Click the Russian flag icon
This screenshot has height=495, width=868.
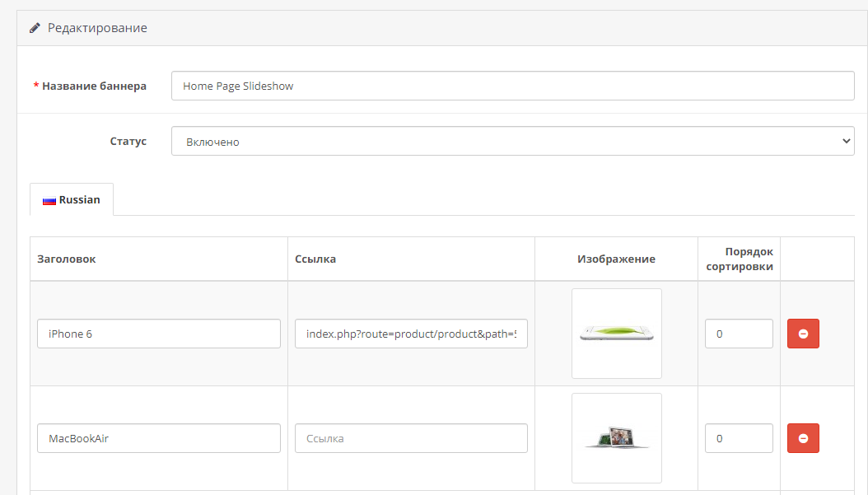[x=49, y=200]
